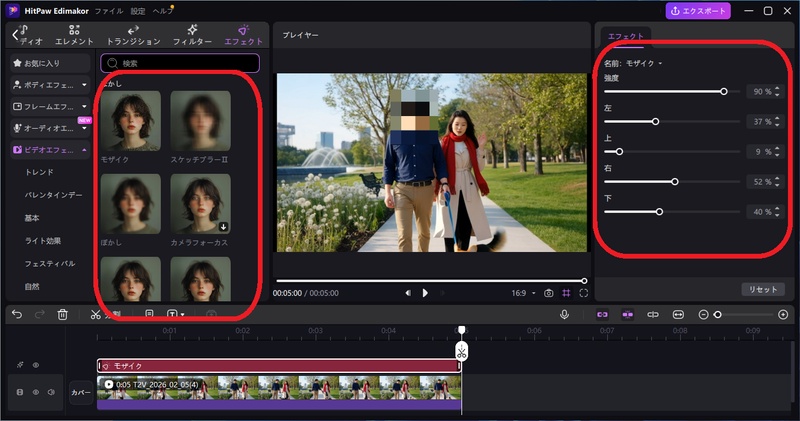Undo the last action
Screen dimensions: 800x421
coord(17,314)
